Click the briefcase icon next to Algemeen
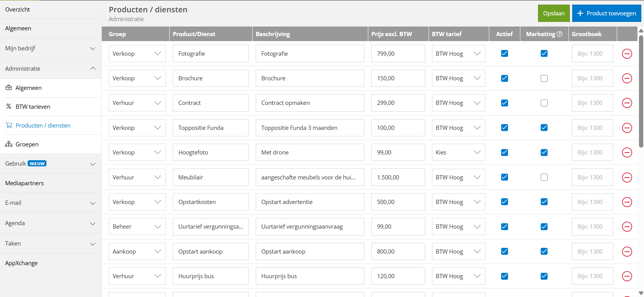 [x=8, y=88]
